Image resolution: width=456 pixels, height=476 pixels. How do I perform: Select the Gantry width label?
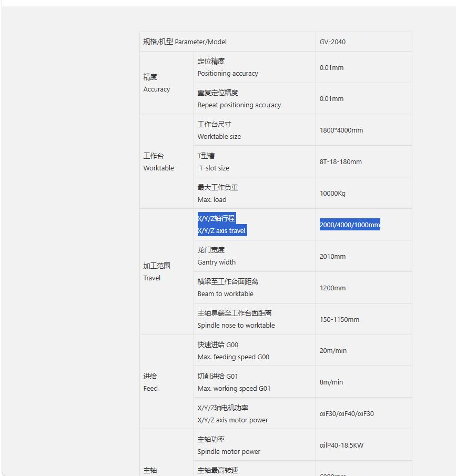[x=216, y=262]
